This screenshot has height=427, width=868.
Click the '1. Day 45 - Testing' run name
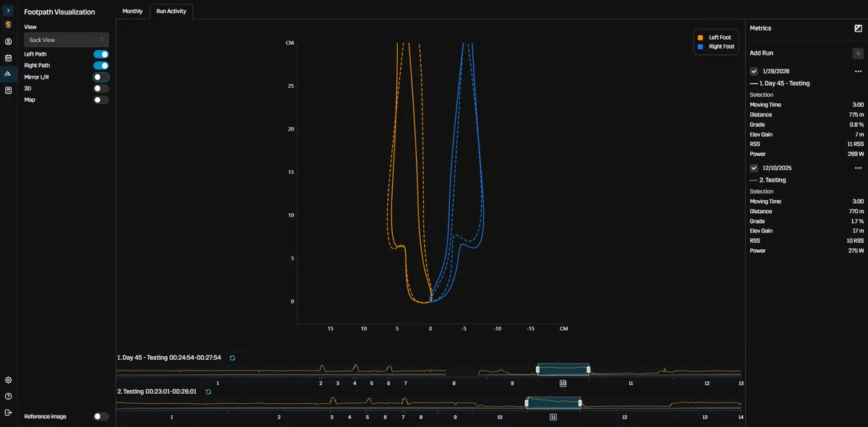click(x=785, y=83)
